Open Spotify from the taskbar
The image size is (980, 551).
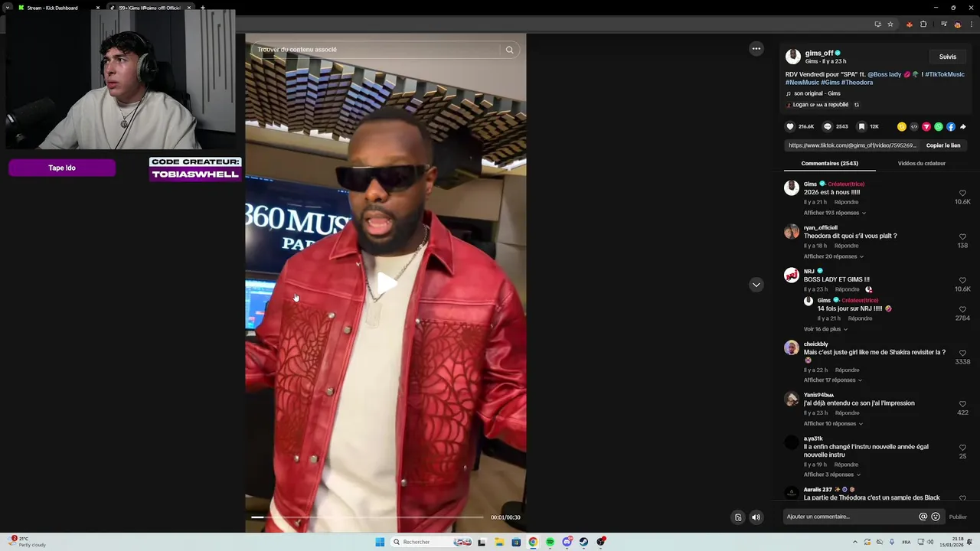tap(550, 542)
